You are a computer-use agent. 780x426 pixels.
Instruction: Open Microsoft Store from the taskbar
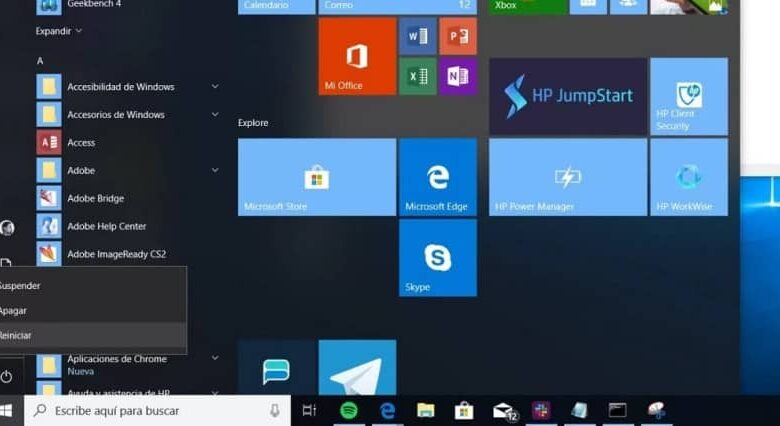pos(464,411)
